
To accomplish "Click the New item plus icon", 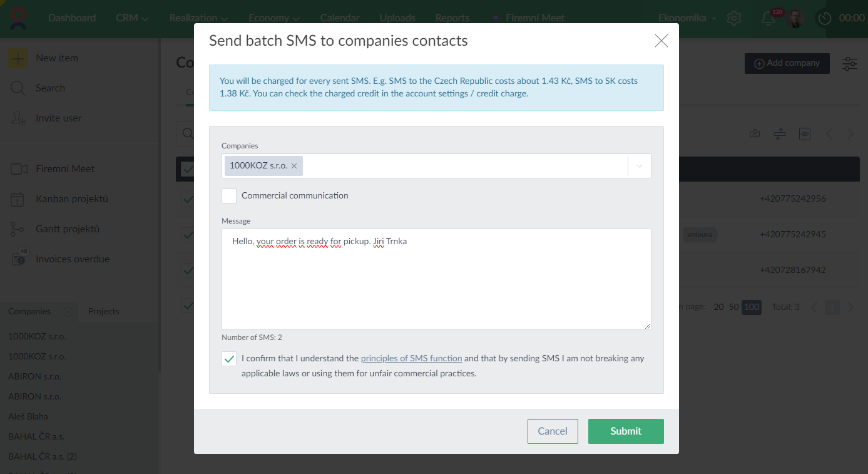I will click(18, 58).
